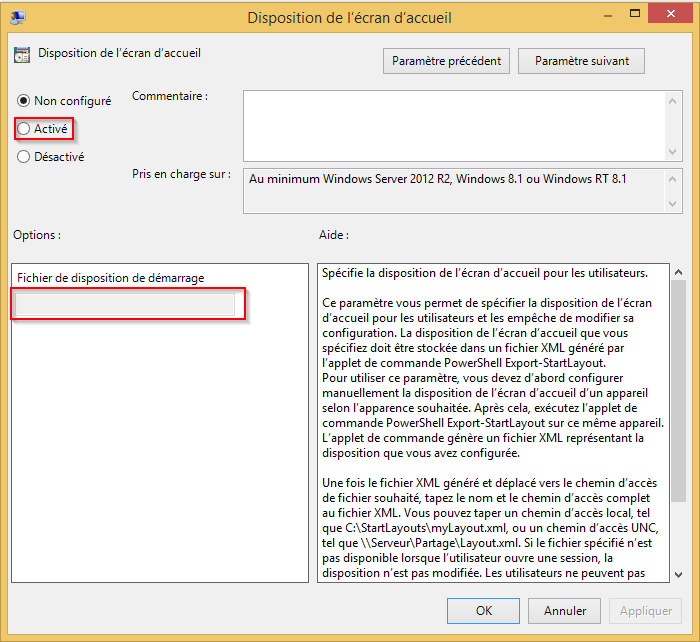The height and width of the screenshot is (642, 700).
Task: Click the policy settings icon beside the heading
Action: 23,55
